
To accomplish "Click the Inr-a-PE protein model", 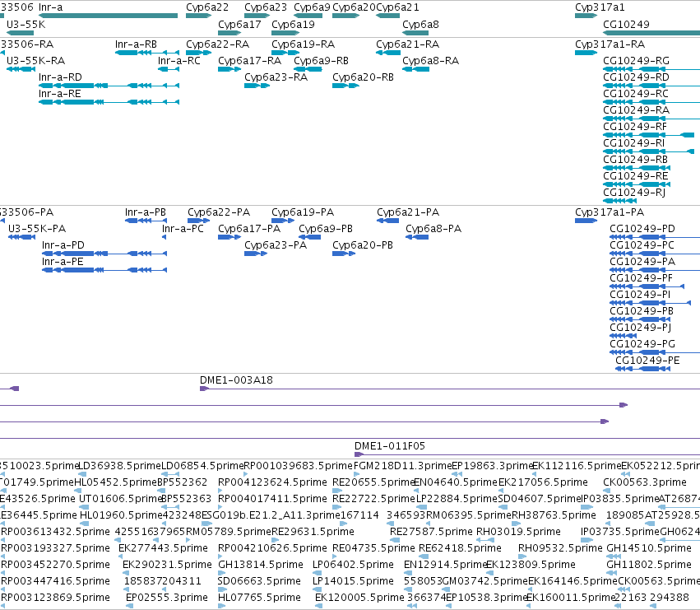I will pos(104,270).
